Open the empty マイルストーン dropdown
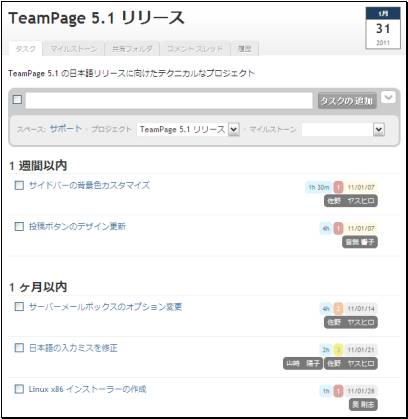Screen dimensions: 408x419 343,129
